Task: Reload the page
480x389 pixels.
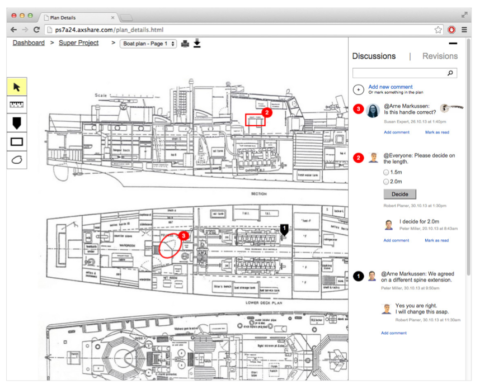Action: (37, 30)
